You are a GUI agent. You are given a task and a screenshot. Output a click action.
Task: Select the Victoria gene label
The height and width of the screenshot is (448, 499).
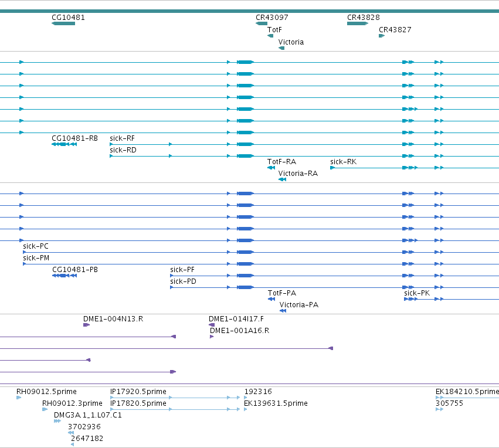291,42
